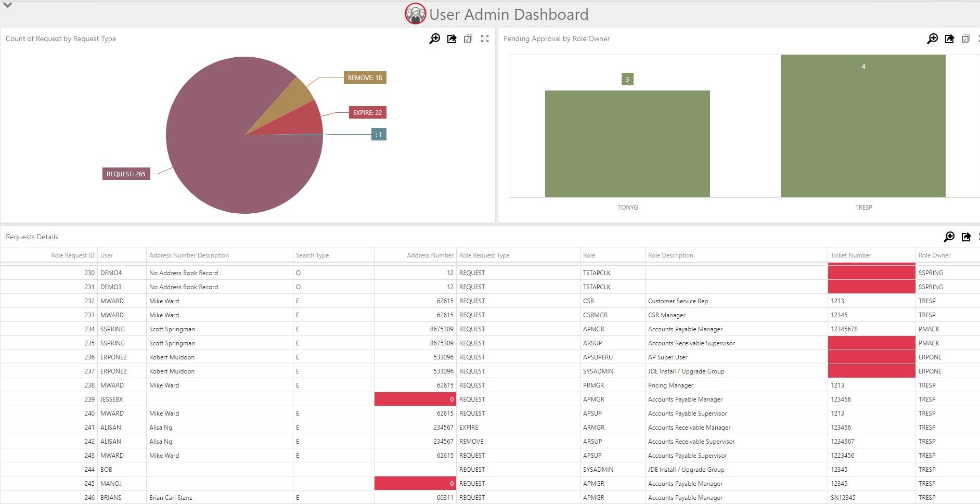Expand Count of Request chart to fullscreen

485,38
